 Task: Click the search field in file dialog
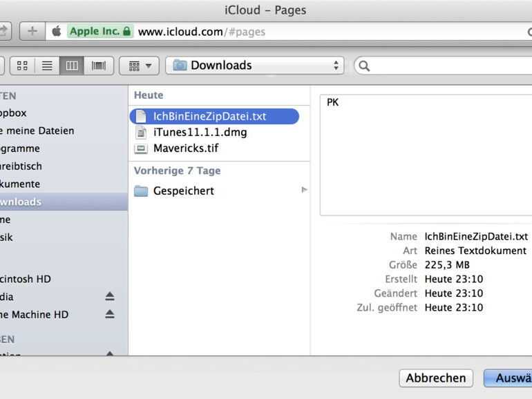pyautogui.click(x=443, y=66)
